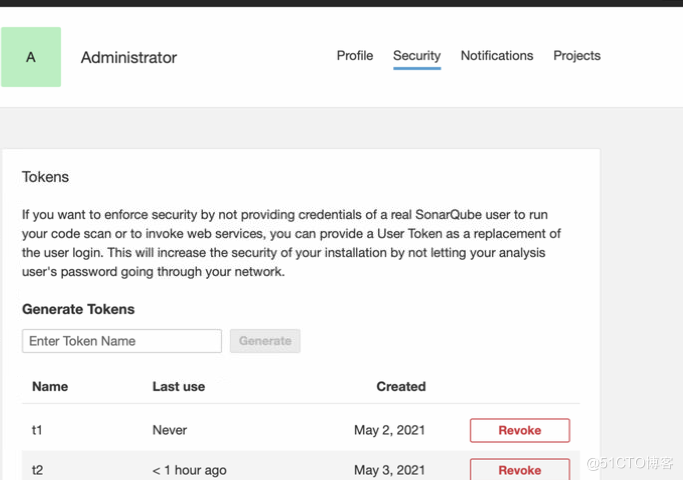Viewport: 683px width, 480px height.
Task: Click the Created column header
Action: tap(400, 386)
